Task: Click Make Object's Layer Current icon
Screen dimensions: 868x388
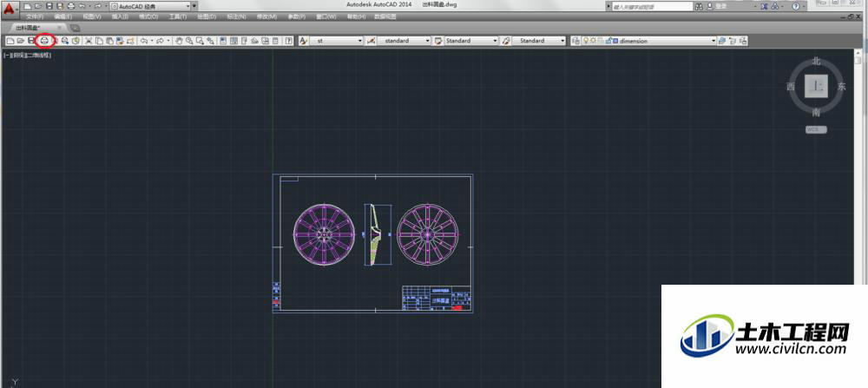Action: pos(722,41)
